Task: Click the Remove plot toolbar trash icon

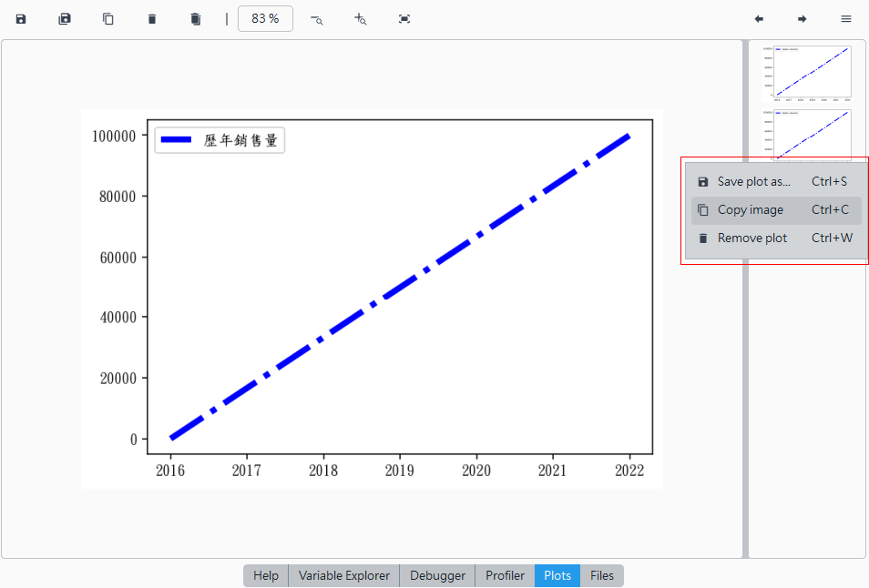Action: coord(152,19)
